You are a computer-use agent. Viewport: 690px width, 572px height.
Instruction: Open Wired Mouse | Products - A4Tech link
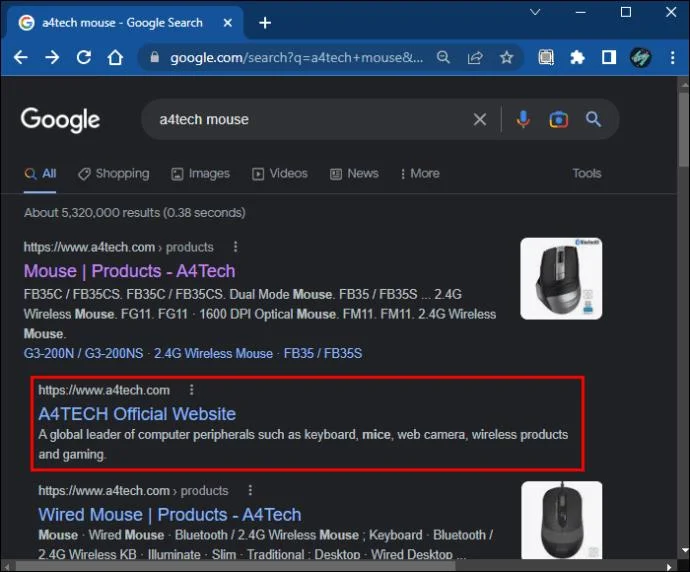(170, 515)
